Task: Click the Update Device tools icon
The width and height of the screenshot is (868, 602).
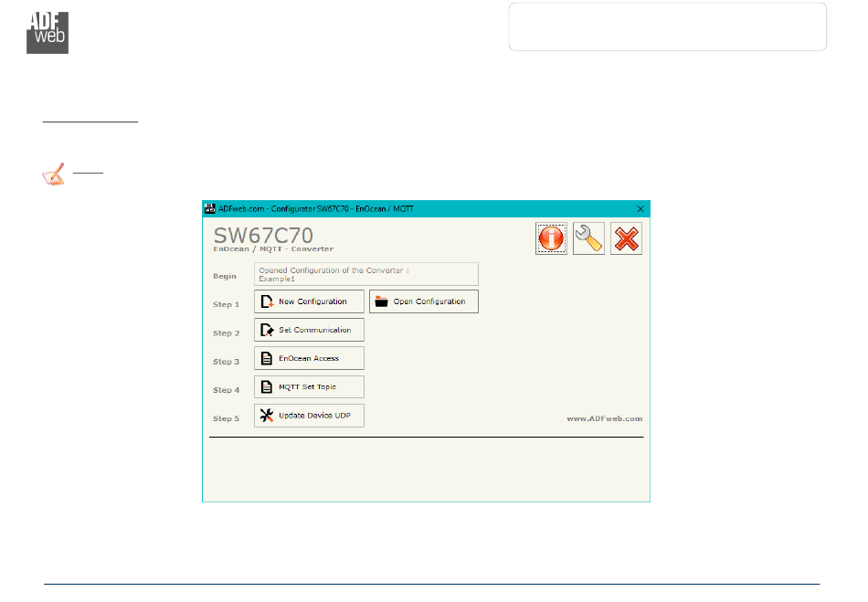Action: point(267,416)
